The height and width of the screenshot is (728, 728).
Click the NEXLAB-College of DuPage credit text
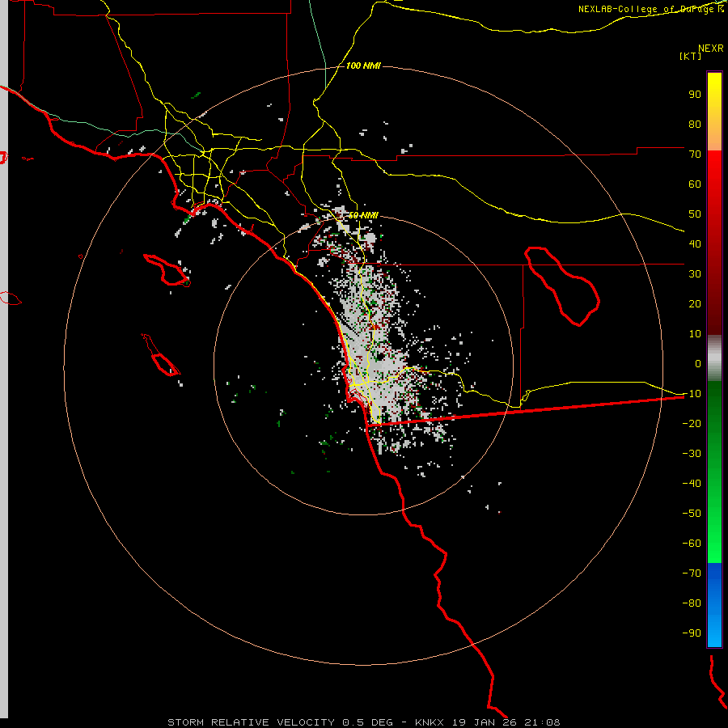coord(651,9)
